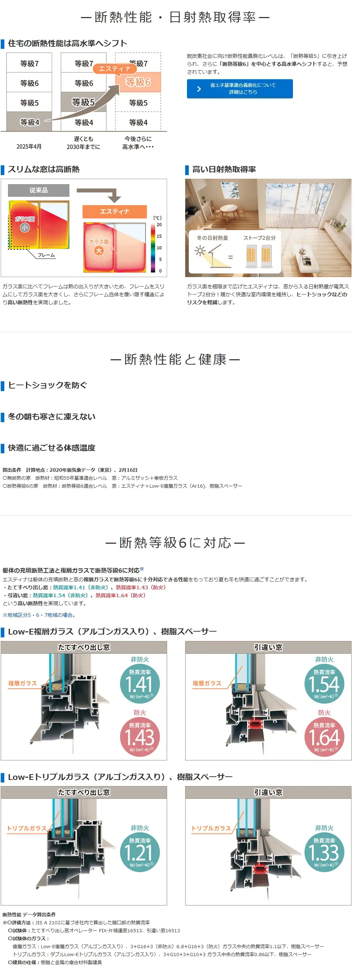Click the ストーブ2台分 label

(259, 238)
